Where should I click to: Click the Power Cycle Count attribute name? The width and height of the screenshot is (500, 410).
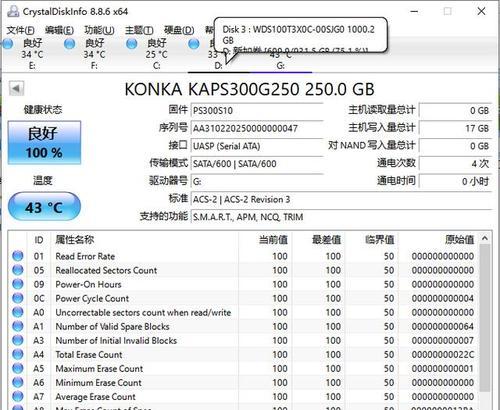tap(92, 298)
